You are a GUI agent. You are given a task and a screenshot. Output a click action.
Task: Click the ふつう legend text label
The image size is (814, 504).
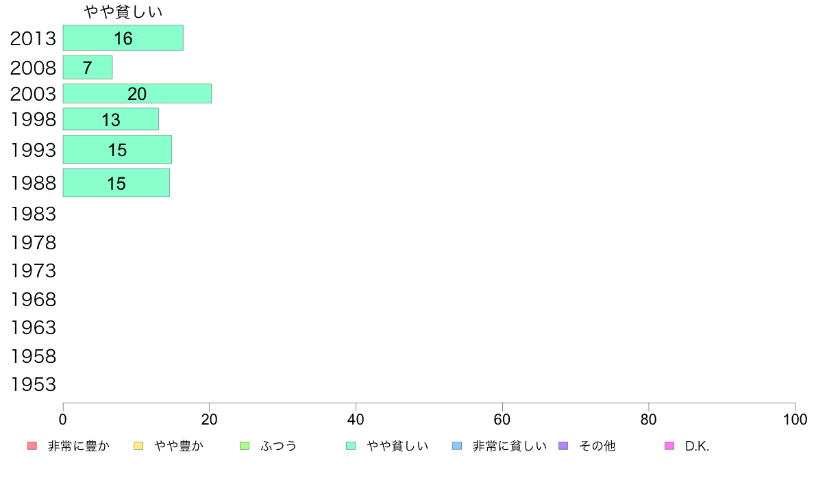pos(278,446)
